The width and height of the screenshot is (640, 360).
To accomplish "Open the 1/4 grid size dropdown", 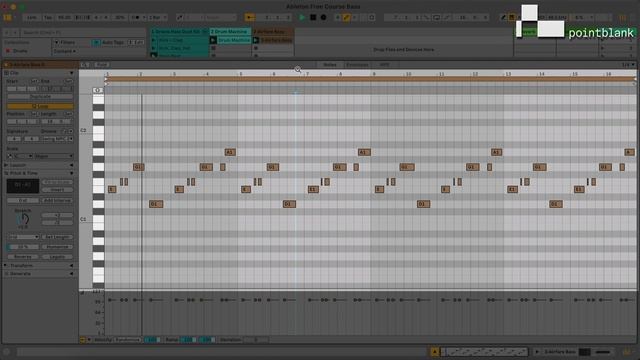I will tap(628, 64).
